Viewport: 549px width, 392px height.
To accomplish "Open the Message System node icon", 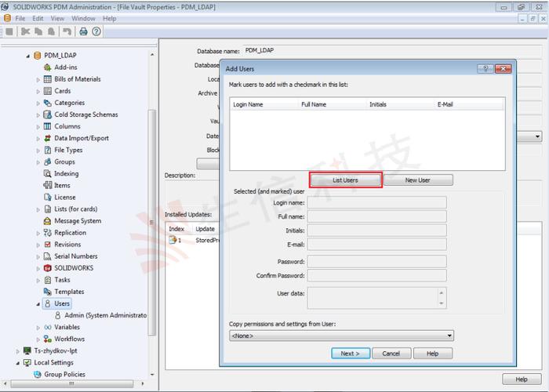I will tap(48, 221).
